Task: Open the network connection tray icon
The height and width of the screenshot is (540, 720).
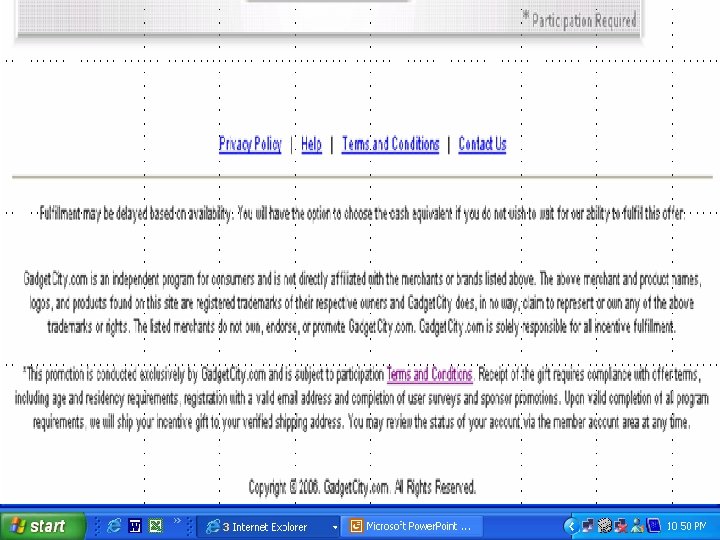Action: (588, 526)
